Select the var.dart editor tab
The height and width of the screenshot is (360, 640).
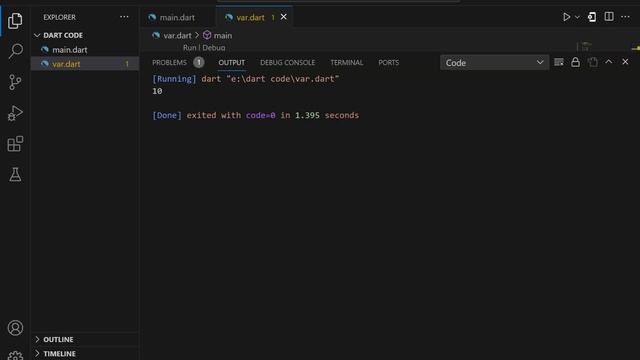251,18
